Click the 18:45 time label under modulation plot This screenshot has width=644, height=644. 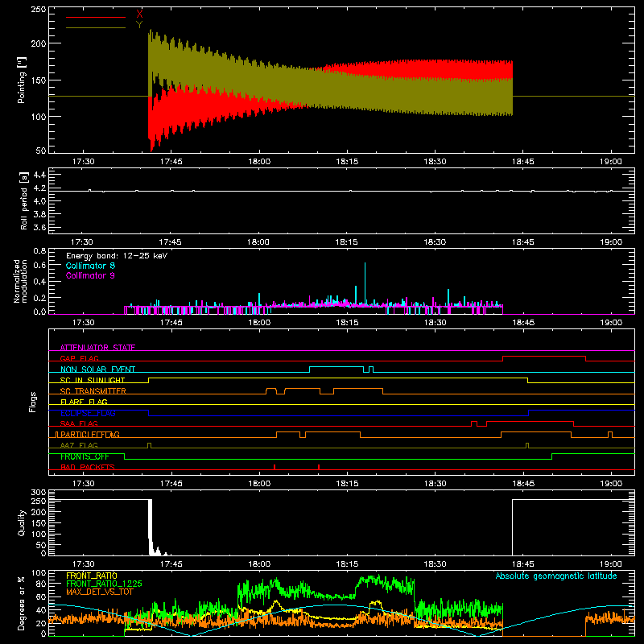[523, 323]
